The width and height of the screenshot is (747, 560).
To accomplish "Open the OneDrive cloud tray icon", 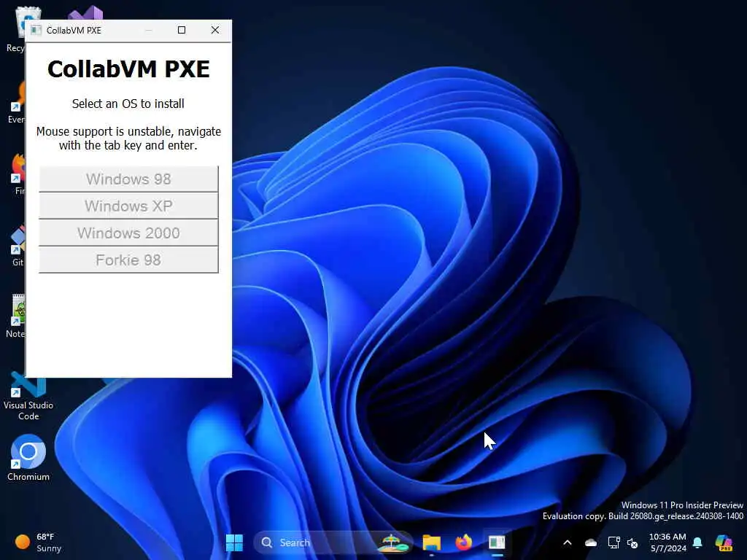I will pos(591,542).
